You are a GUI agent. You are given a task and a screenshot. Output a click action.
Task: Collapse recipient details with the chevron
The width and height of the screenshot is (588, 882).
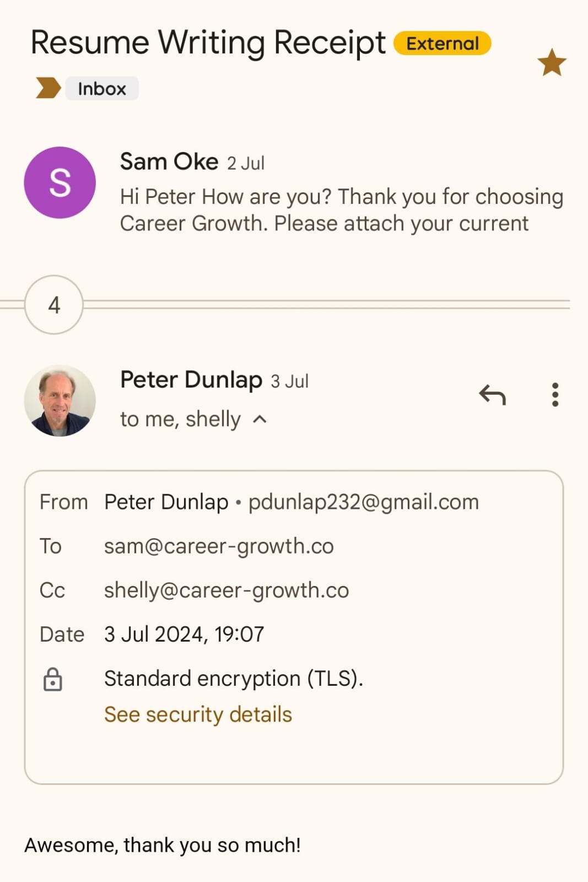click(260, 420)
